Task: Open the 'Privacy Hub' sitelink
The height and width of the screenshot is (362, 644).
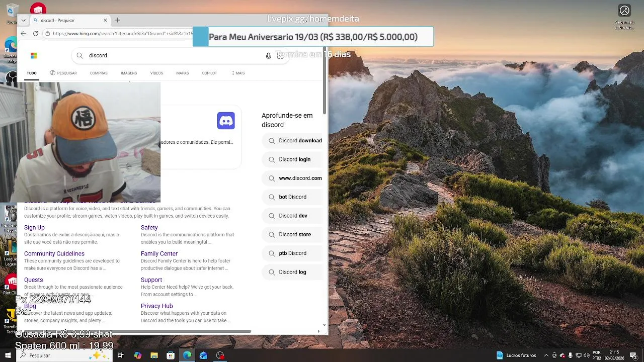Action: click(157, 306)
